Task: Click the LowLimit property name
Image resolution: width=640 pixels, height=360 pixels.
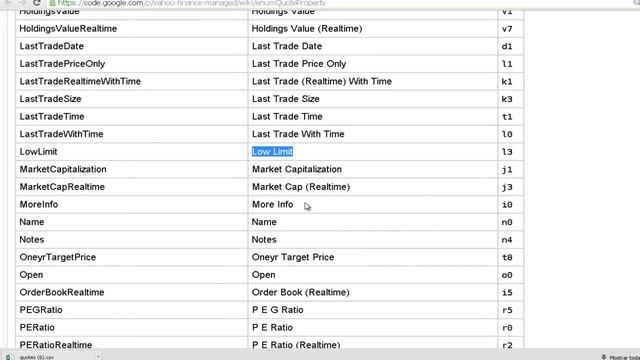Action: click(38, 151)
